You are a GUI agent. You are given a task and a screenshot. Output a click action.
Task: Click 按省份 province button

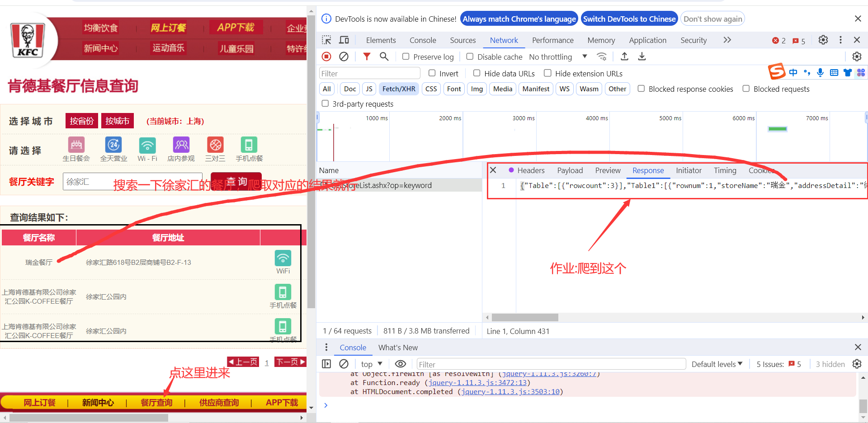tap(82, 121)
